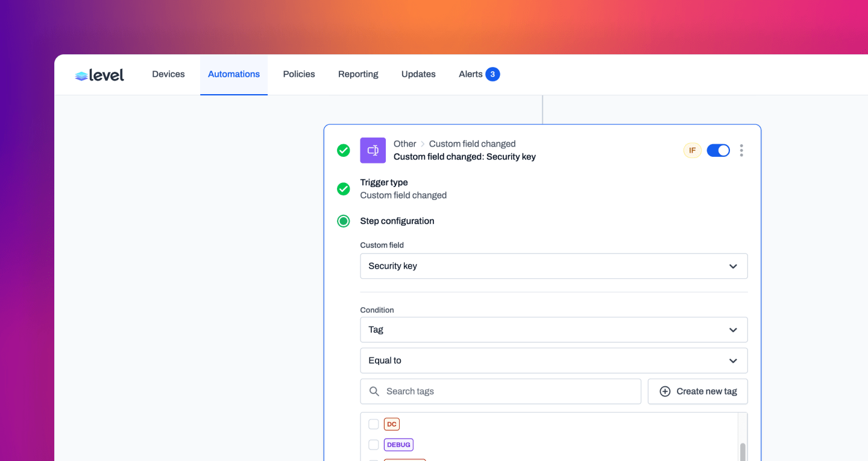
Task: Click the Custom field changed breadcrumb
Action: tap(473, 144)
